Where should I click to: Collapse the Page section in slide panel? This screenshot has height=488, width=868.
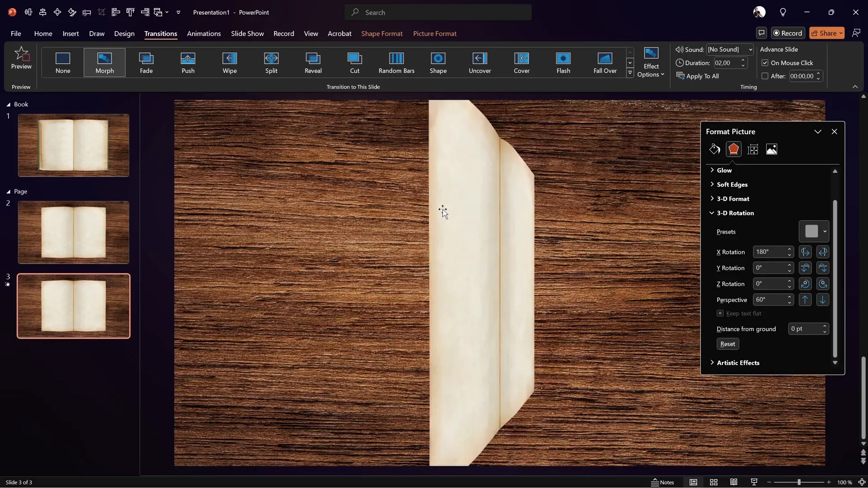coord(8,192)
